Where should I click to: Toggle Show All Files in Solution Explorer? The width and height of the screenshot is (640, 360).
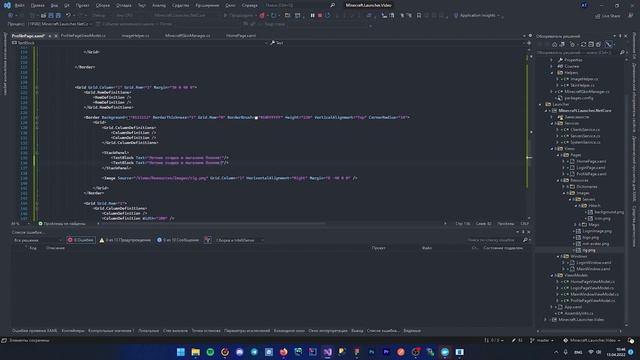[x=598, y=44]
